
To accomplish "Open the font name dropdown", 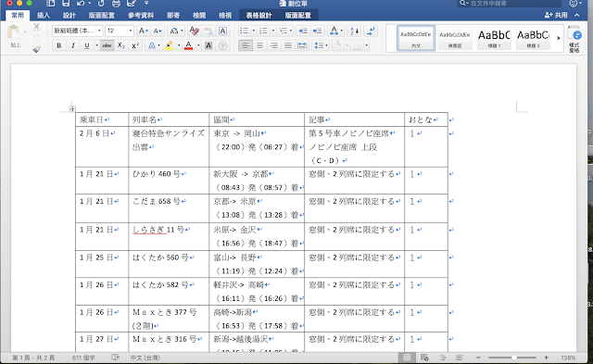I will pos(99,31).
